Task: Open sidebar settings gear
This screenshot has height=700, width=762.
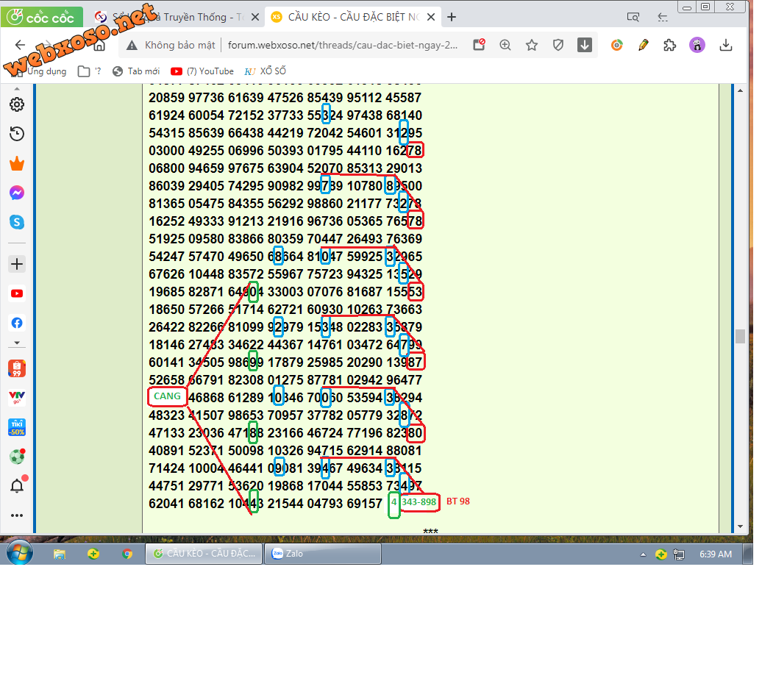Action: (x=16, y=104)
